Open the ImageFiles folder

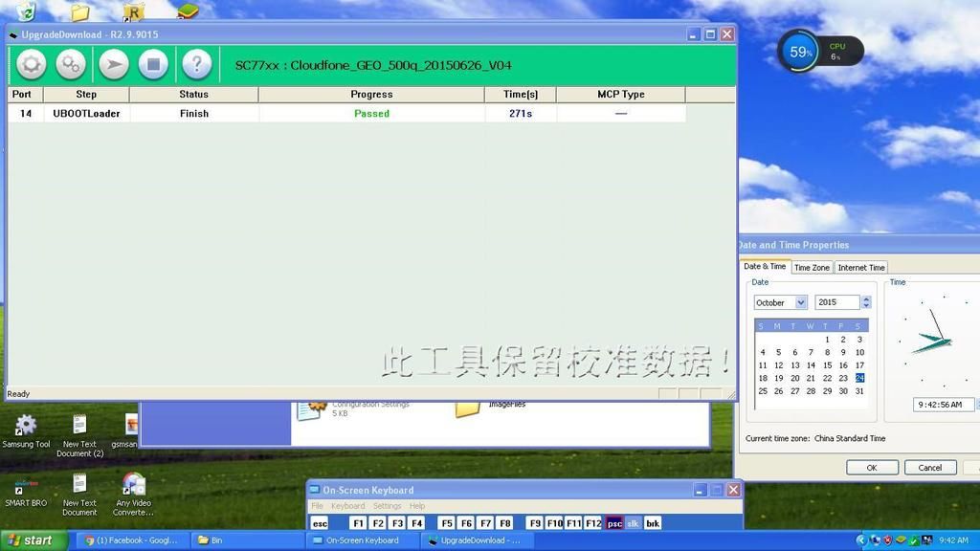tap(468, 408)
